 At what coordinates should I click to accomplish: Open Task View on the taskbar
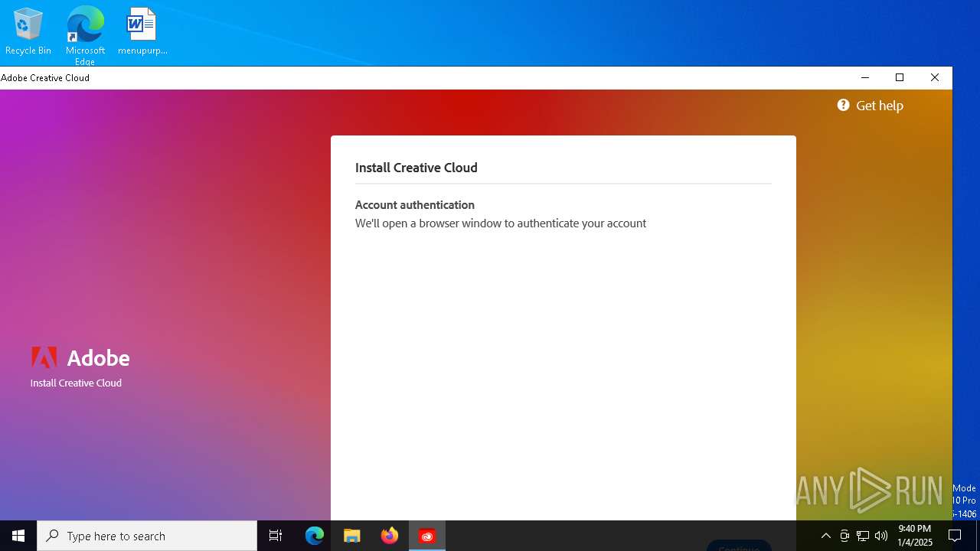click(x=276, y=536)
